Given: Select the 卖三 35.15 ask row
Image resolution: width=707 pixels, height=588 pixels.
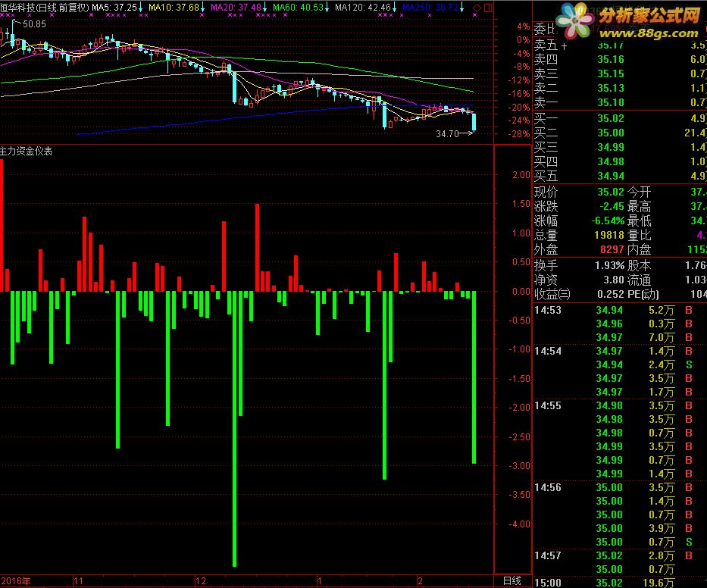Looking at the screenshot, I should [620, 73].
